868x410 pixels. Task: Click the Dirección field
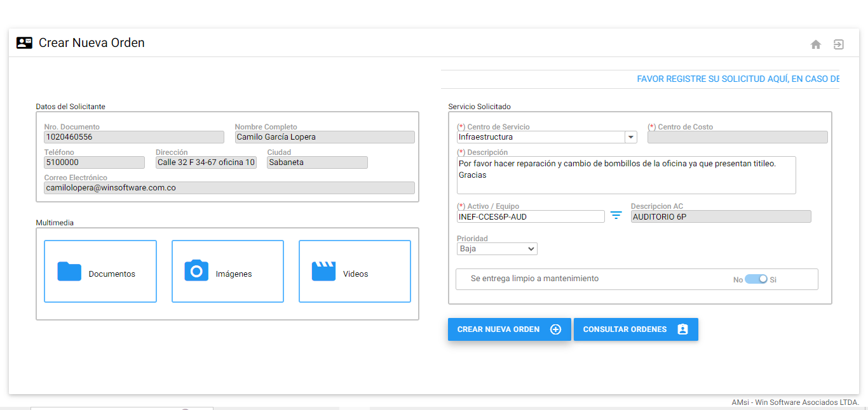click(206, 162)
